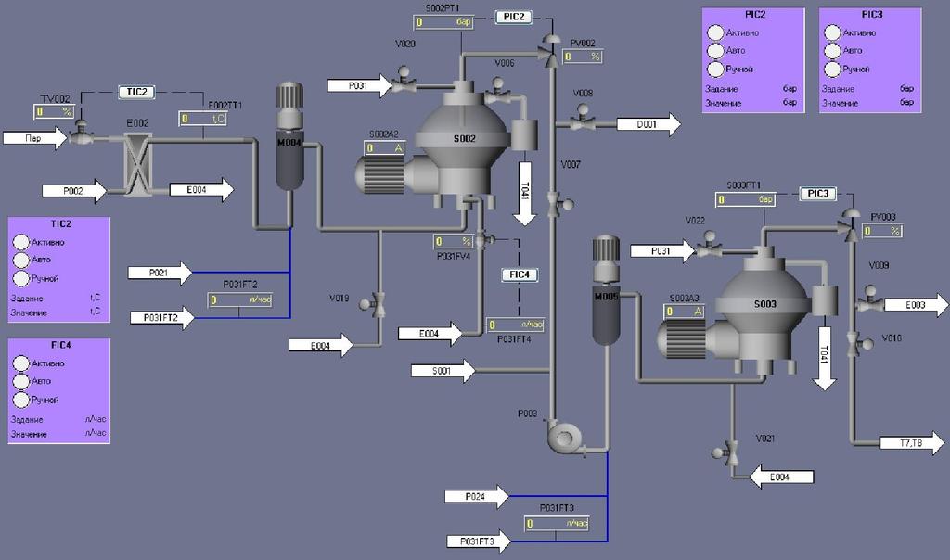This screenshot has height=560, width=950.
Task: Open the FIC4 controller button
Action: [520, 274]
